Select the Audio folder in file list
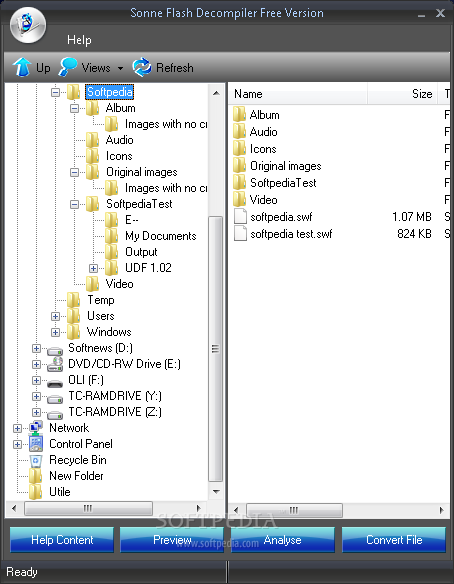 pyautogui.click(x=255, y=132)
